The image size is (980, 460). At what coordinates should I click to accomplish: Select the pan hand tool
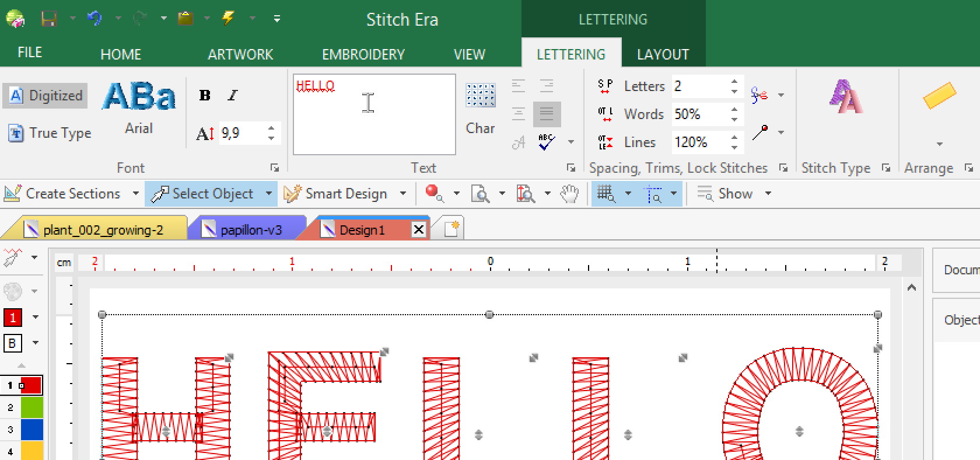tap(569, 194)
